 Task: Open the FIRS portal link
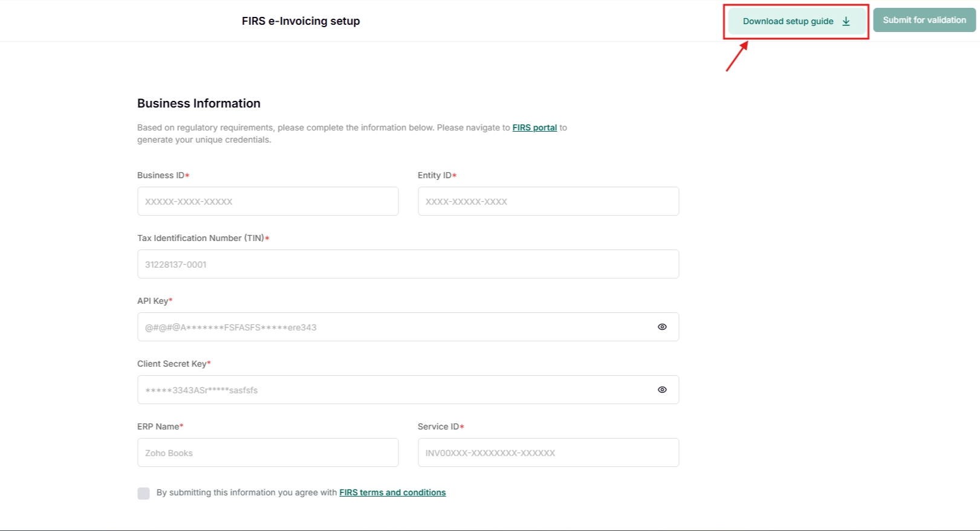click(534, 127)
